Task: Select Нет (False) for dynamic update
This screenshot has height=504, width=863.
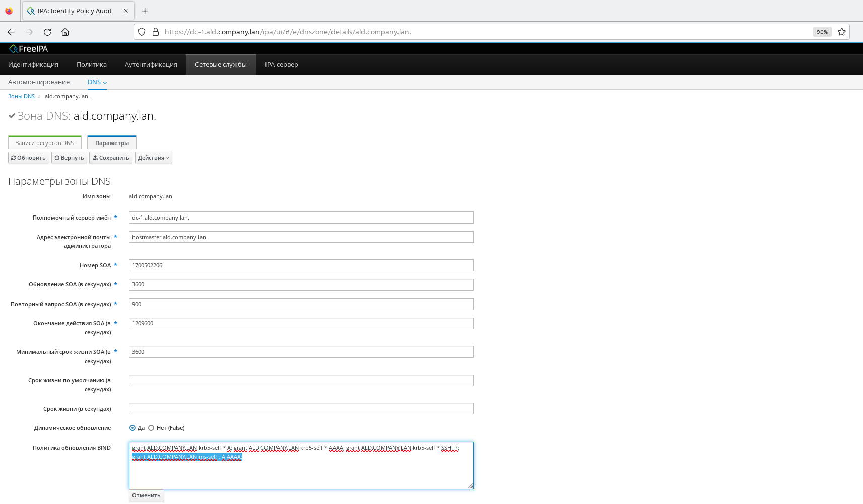Action: tap(151, 428)
